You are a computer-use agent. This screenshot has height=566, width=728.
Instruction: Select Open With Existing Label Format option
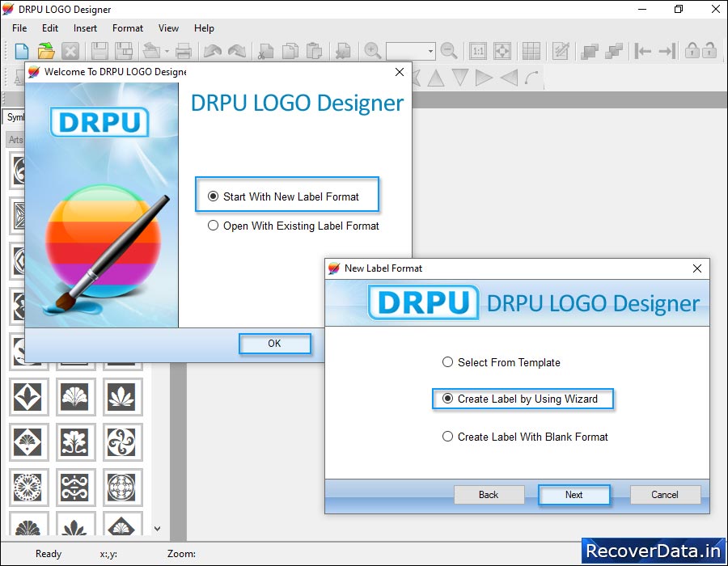(294, 226)
